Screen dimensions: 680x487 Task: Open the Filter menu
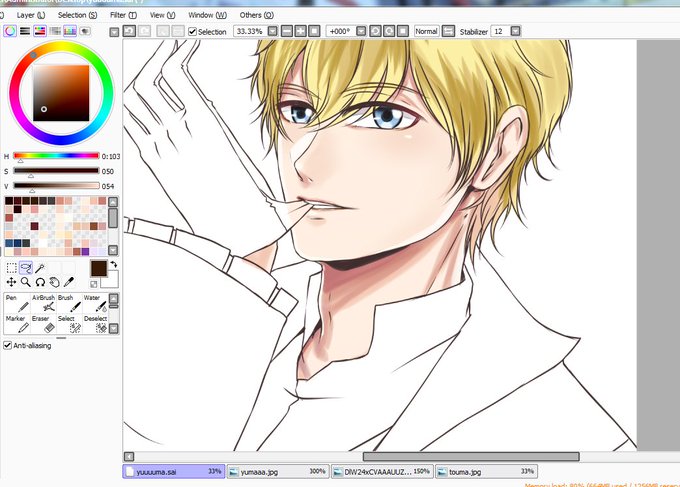coord(123,15)
